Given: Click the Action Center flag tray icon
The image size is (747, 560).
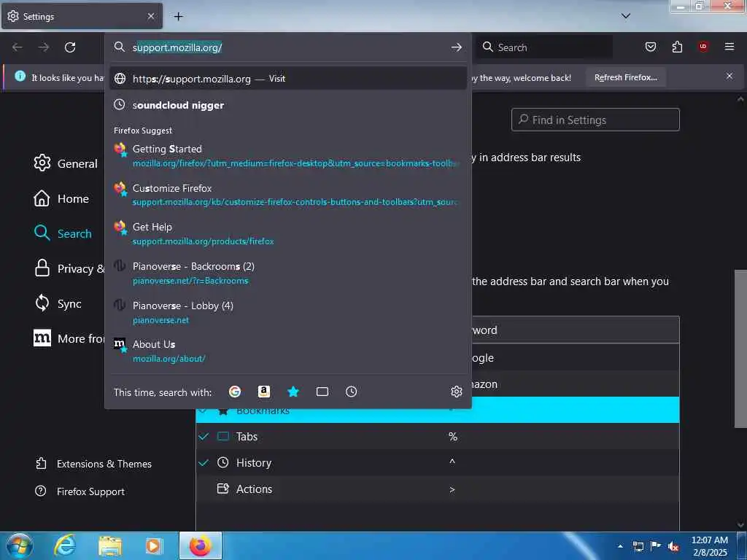Looking at the screenshot, I should pyautogui.click(x=656, y=546).
